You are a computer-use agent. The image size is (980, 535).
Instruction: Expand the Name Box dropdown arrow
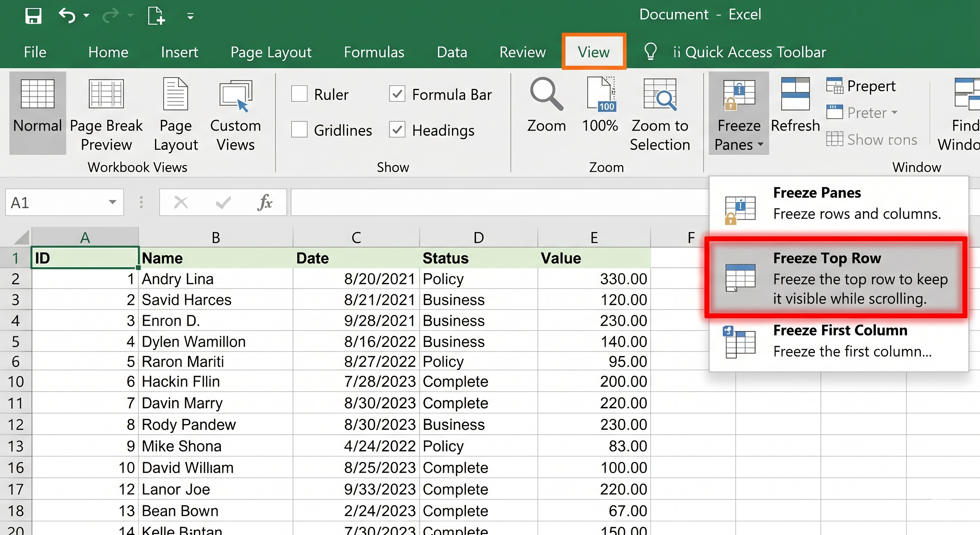[112, 202]
